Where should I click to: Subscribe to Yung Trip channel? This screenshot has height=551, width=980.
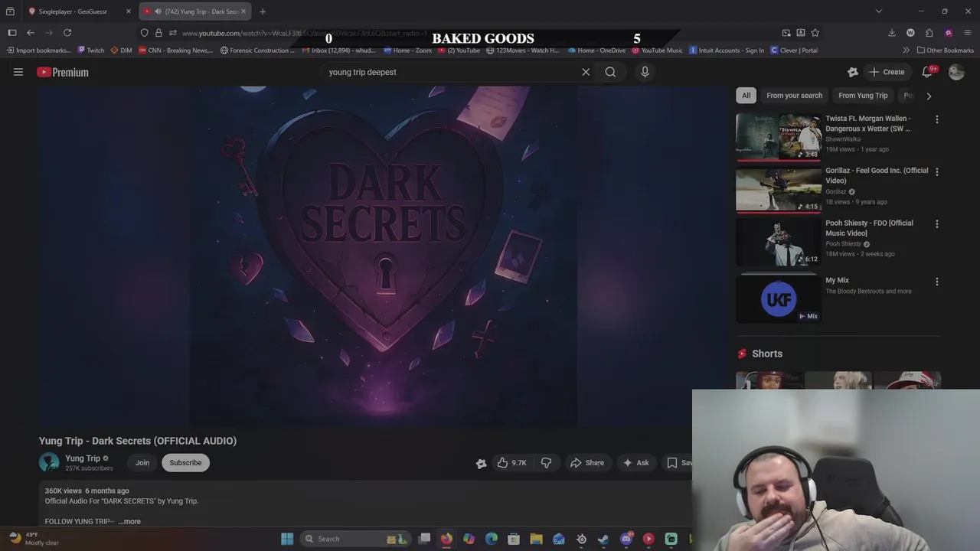(x=185, y=463)
